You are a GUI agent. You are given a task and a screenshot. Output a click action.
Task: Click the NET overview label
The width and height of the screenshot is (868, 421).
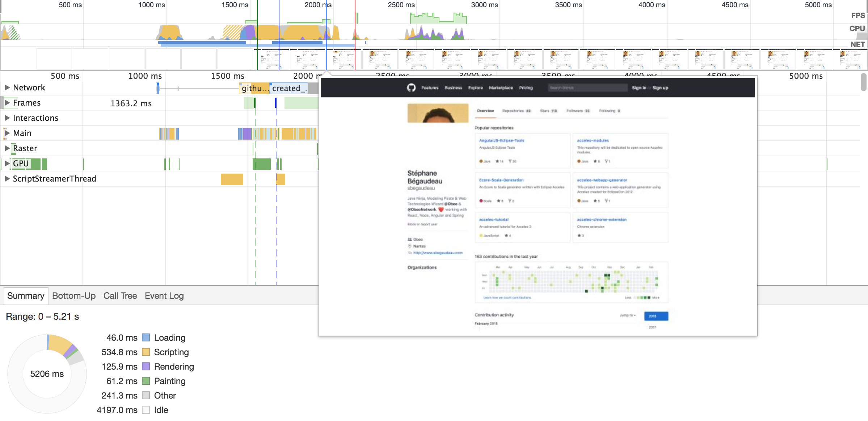point(858,44)
